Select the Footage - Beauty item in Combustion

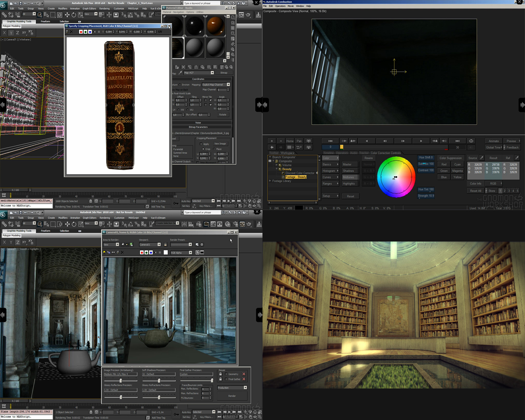(x=296, y=177)
